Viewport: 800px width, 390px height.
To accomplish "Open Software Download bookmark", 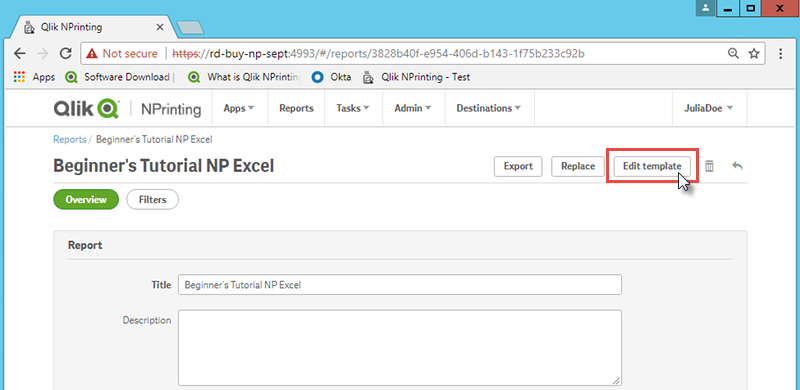I will pyautogui.click(x=120, y=77).
